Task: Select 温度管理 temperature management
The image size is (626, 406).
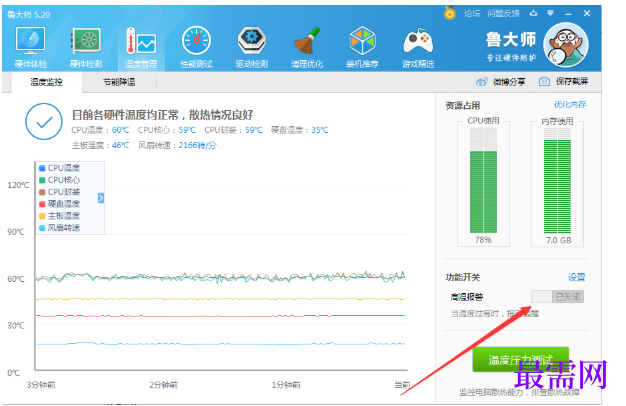Action: (141, 48)
